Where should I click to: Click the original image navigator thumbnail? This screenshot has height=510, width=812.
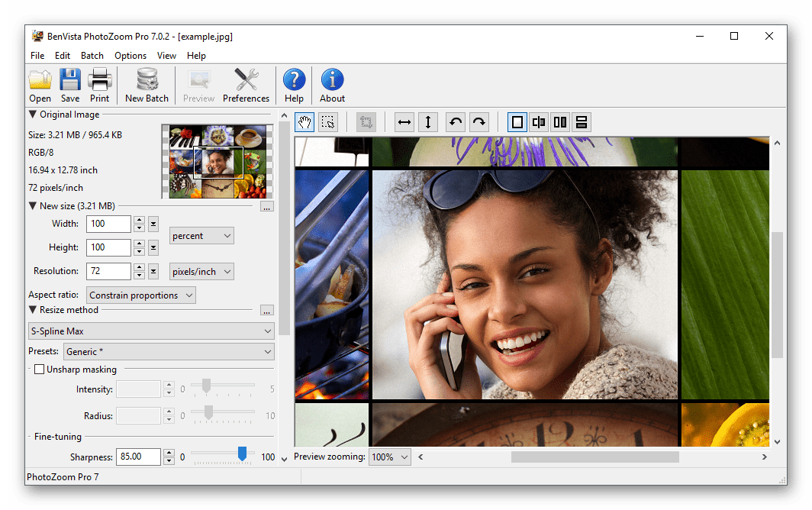click(217, 162)
